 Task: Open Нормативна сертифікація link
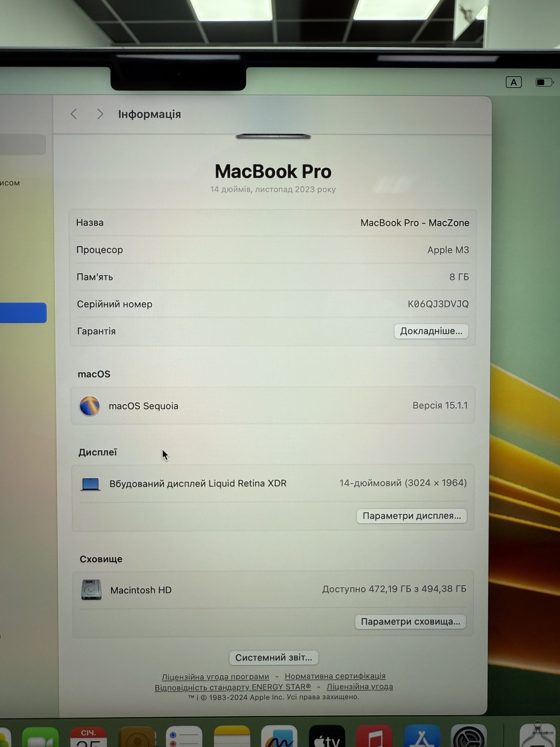[335, 676]
